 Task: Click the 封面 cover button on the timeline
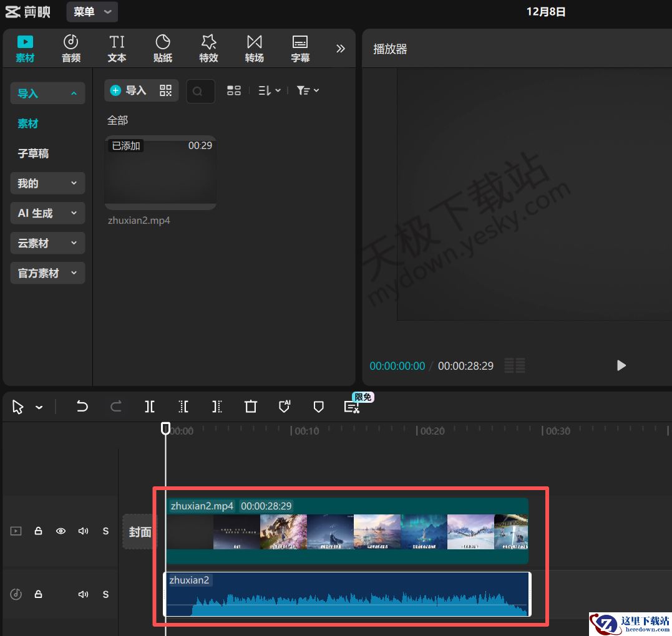[x=140, y=532]
